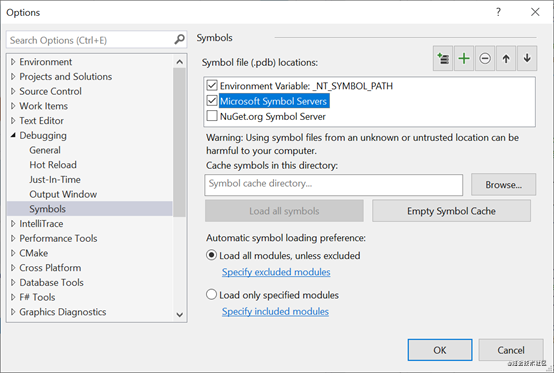Viewport: 554px width, 373px height.
Task: Move the selected location up with the arrow icon
Action: point(506,58)
